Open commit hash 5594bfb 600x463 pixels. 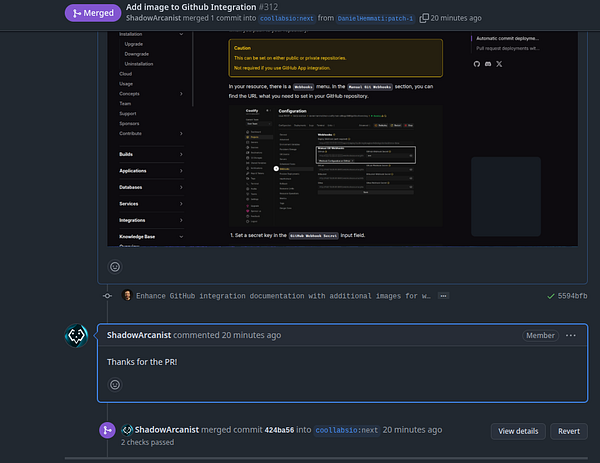(572, 296)
